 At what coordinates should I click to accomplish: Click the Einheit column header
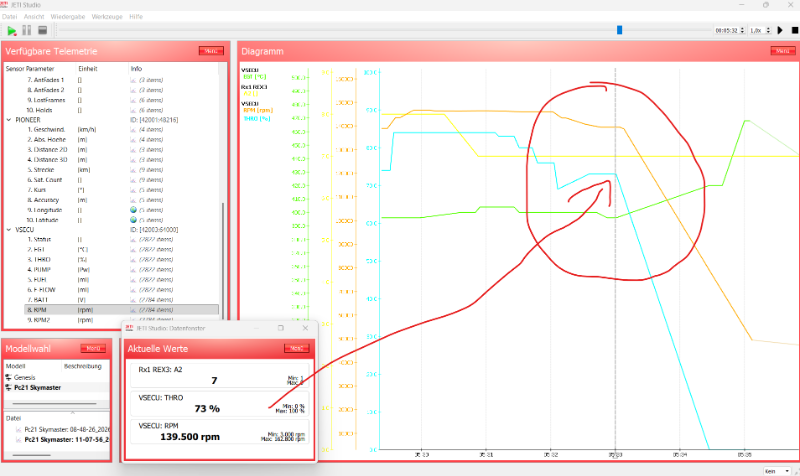(x=88, y=69)
